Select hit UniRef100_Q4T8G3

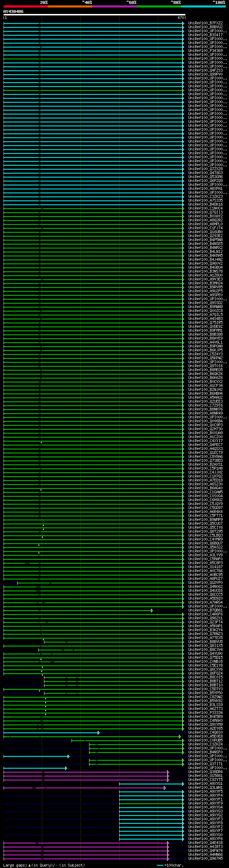[x=205, y=173]
